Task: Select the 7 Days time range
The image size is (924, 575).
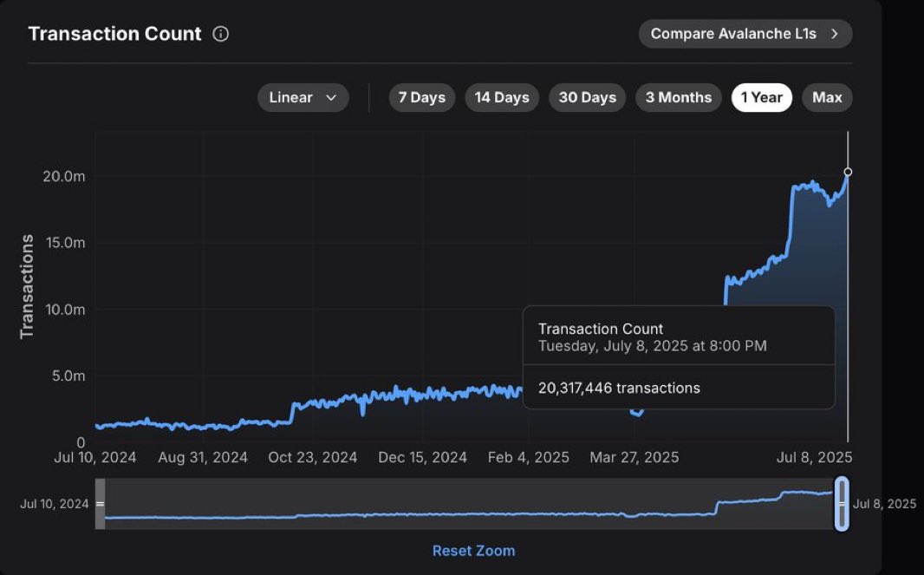Action: tap(421, 97)
